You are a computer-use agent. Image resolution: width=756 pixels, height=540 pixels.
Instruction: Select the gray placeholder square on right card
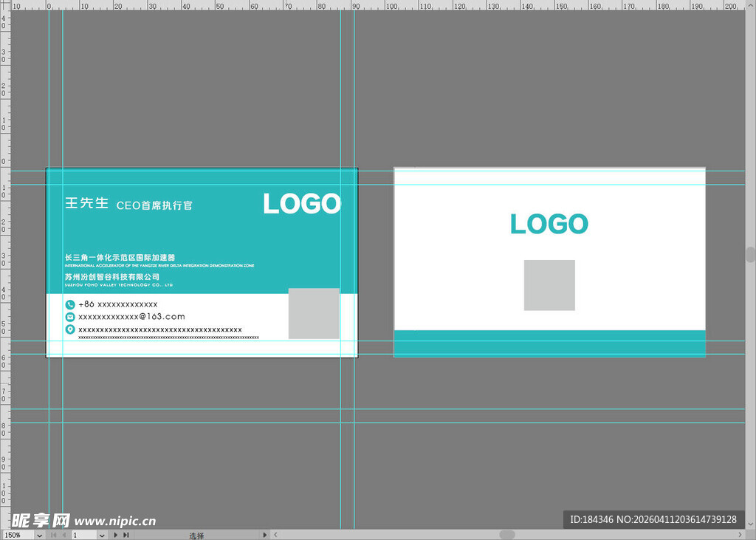click(549, 285)
